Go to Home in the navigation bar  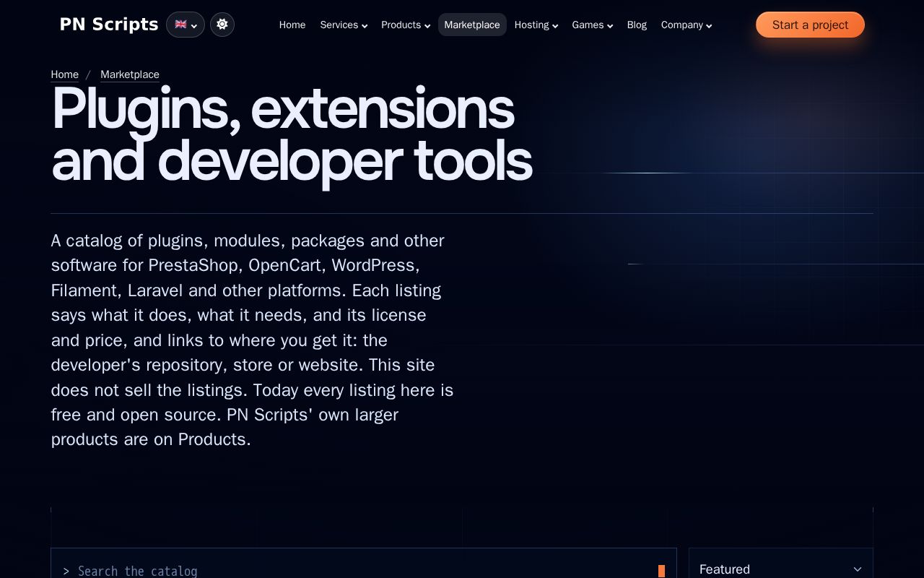tap(292, 25)
